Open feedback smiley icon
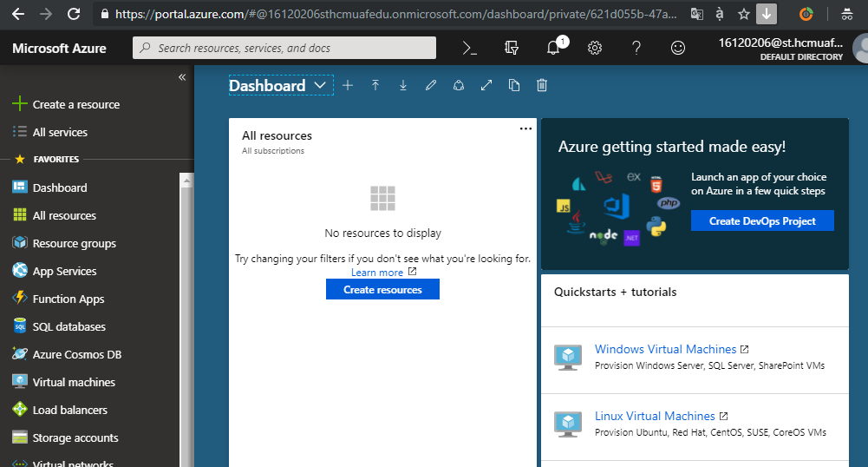868x467 pixels. coord(677,49)
